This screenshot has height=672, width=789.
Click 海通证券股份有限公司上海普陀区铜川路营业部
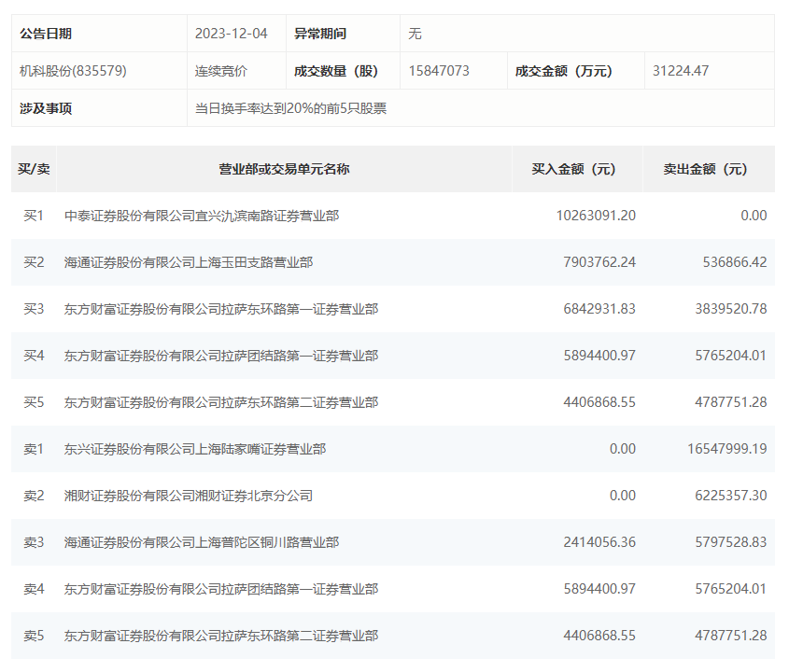[x=202, y=542]
